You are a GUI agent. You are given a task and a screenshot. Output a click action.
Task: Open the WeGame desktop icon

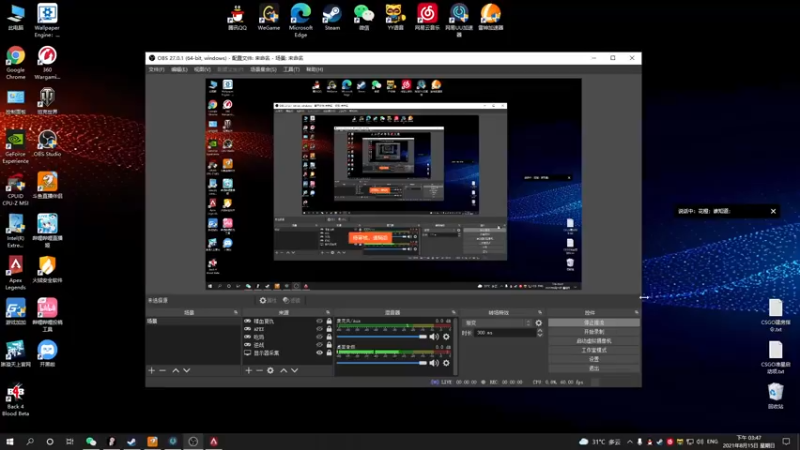pos(269,17)
